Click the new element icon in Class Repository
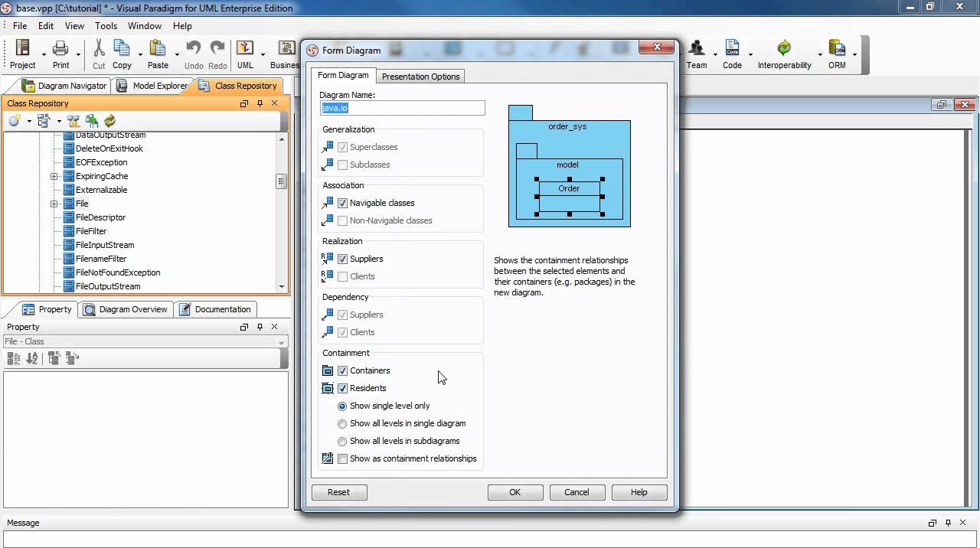 click(x=15, y=121)
